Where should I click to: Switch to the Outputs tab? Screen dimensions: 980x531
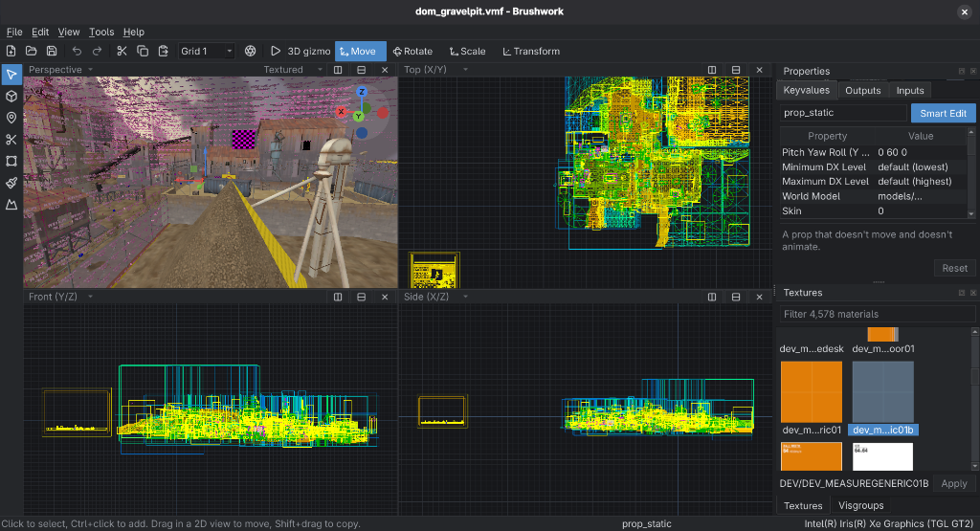(x=862, y=91)
